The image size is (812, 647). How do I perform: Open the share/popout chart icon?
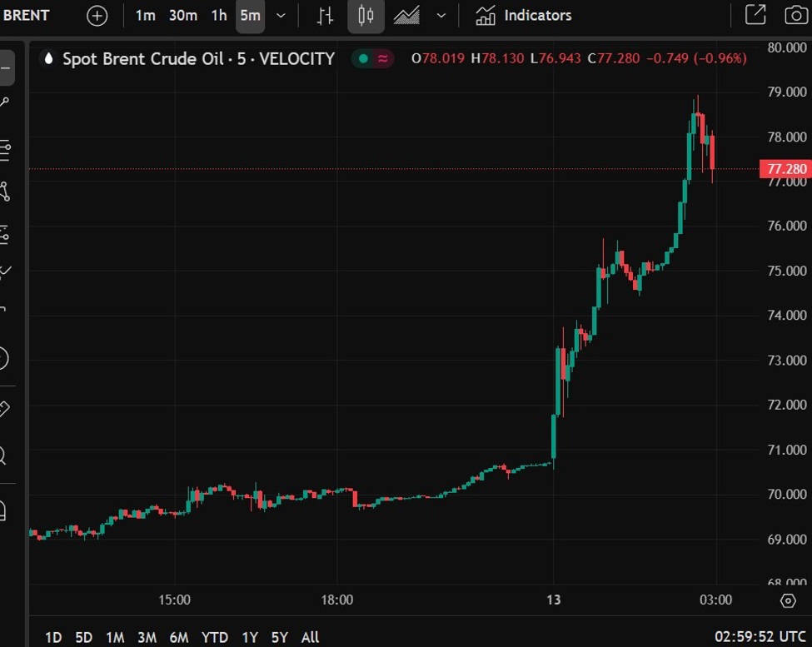tap(755, 15)
